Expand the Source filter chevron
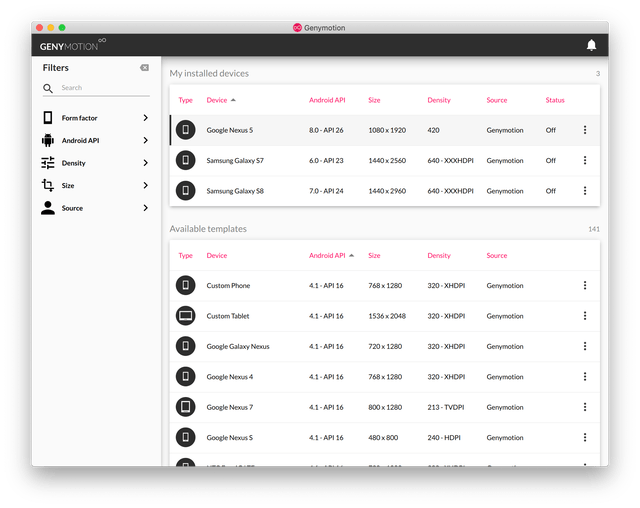Screen dimensions: 640x508 pos(146,208)
